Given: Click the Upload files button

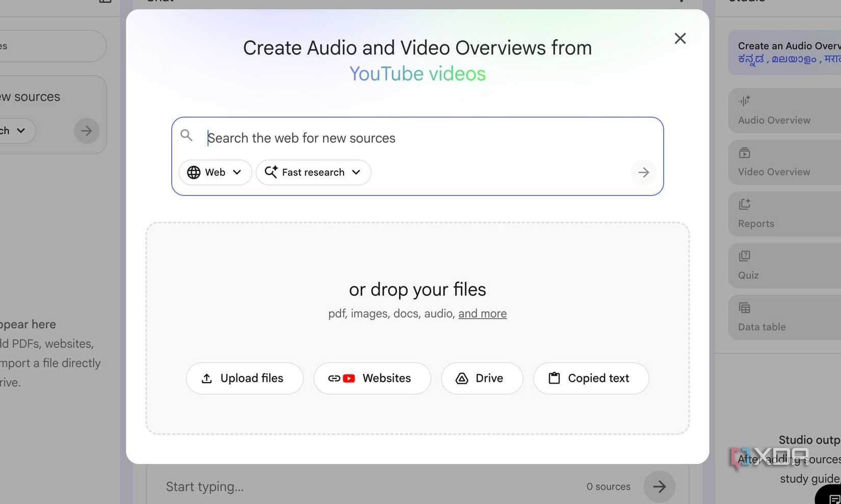Looking at the screenshot, I should coord(245,378).
